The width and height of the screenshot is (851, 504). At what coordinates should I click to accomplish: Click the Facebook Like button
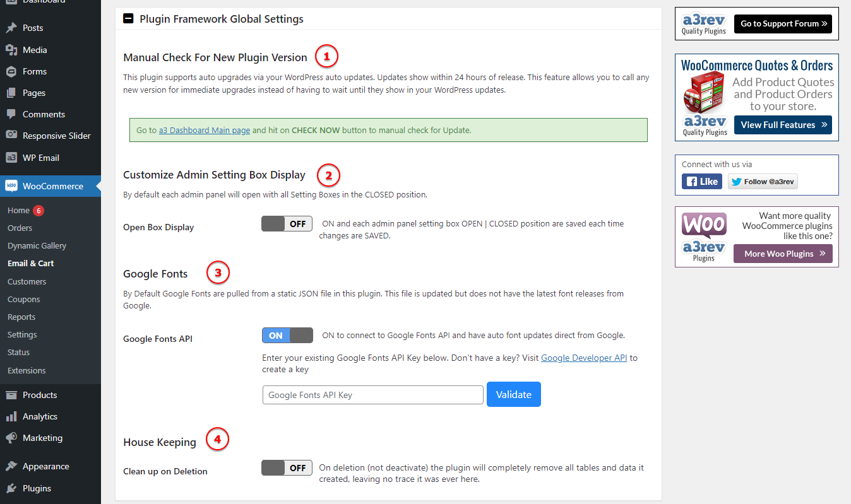click(702, 182)
